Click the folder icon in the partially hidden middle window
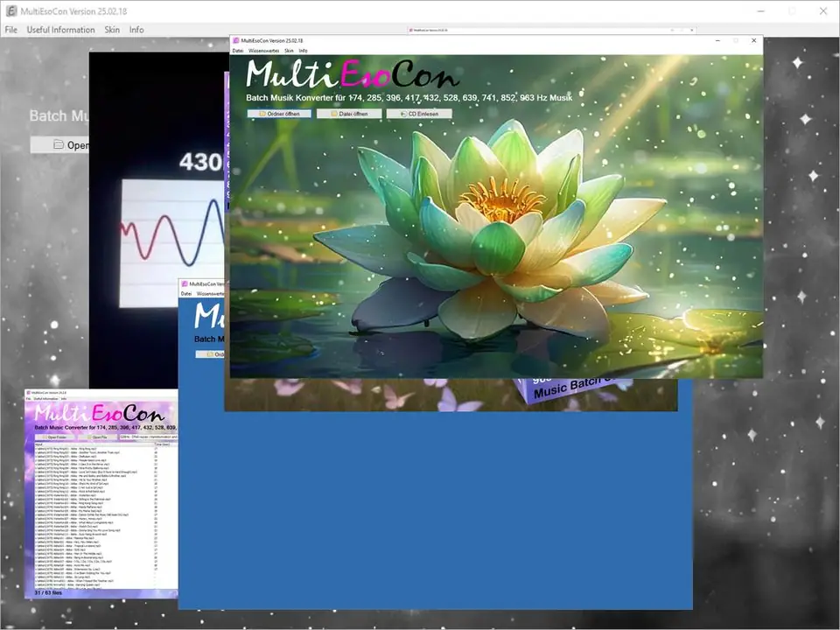 pos(211,354)
